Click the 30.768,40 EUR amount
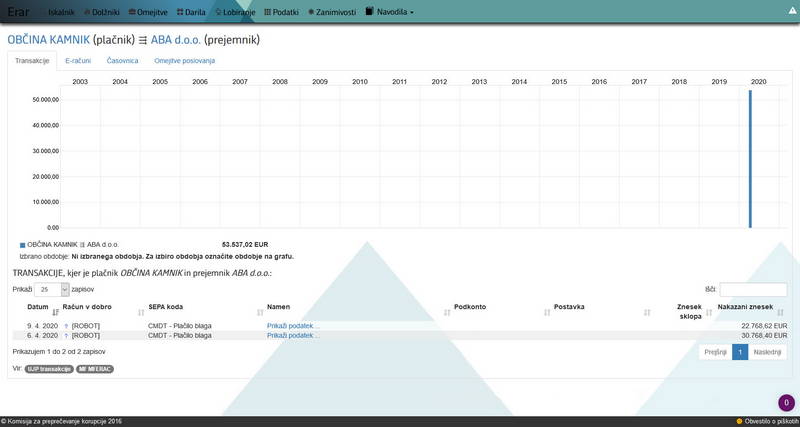 764,336
